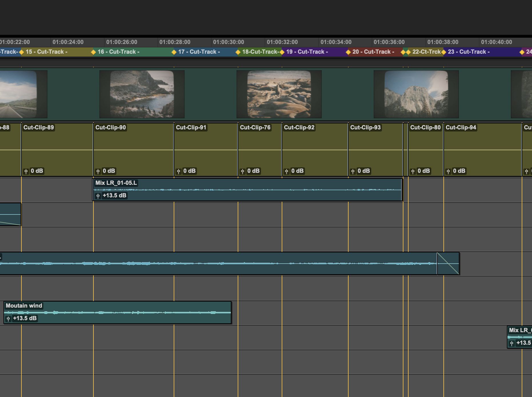Image resolution: width=532 pixels, height=397 pixels.
Task: Click the fade-out at the long clip's end
Action: [x=448, y=263]
